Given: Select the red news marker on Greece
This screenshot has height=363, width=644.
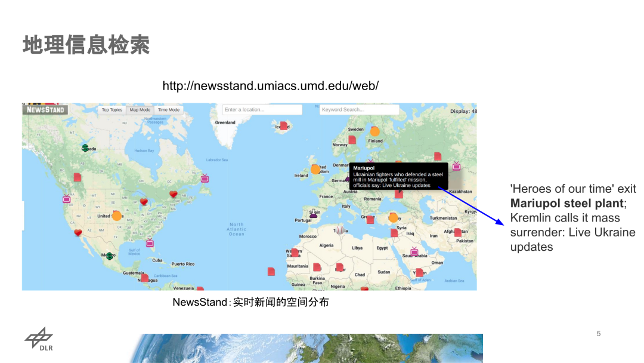Looking at the screenshot, I should click(370, 220).
